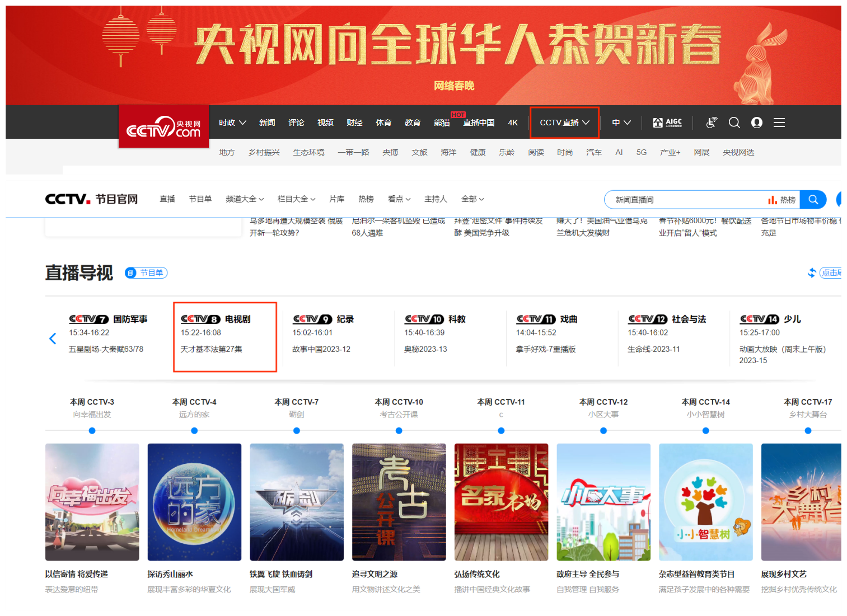Expand the 频道大全 menu

pyautogui.click(x=245, y=199)
